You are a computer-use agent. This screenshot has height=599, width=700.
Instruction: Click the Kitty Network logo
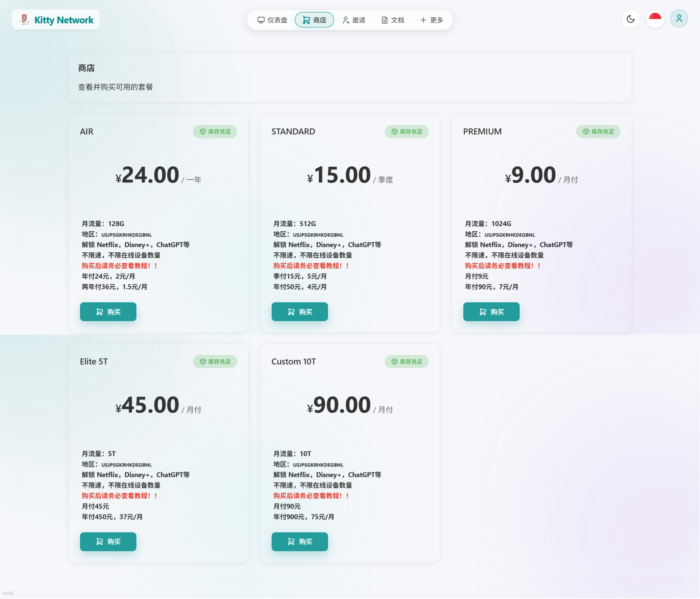point(56,20)
